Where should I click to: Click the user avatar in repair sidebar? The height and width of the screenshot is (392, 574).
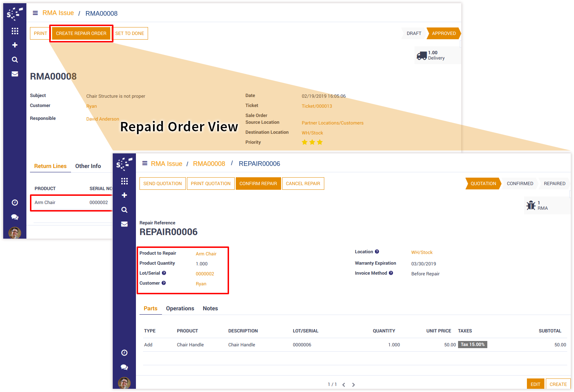tap(124, 383)
